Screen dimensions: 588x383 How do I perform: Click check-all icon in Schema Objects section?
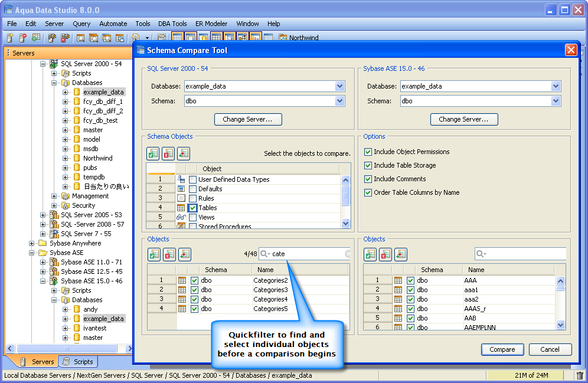[x=153, y=153]
